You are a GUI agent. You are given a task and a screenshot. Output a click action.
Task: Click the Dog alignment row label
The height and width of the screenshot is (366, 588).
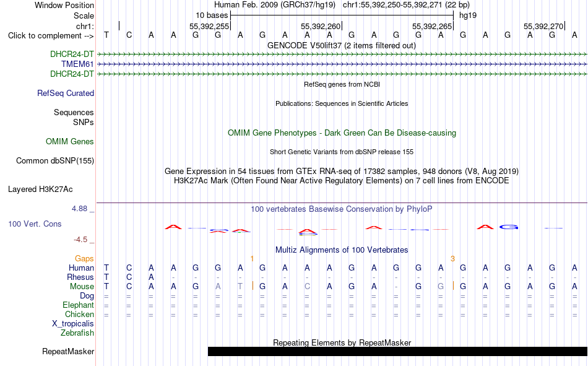pyautogui.click(x=87, y=296)
